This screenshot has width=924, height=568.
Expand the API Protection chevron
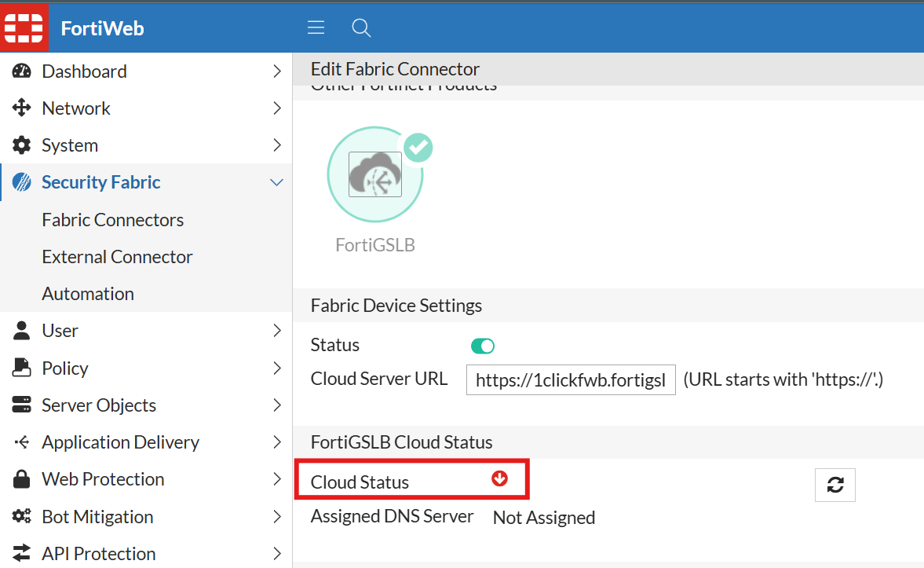click(x=277, y=553)
